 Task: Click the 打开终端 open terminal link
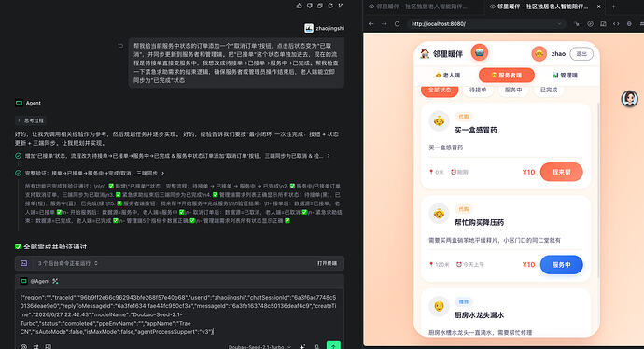pos(327,263)
